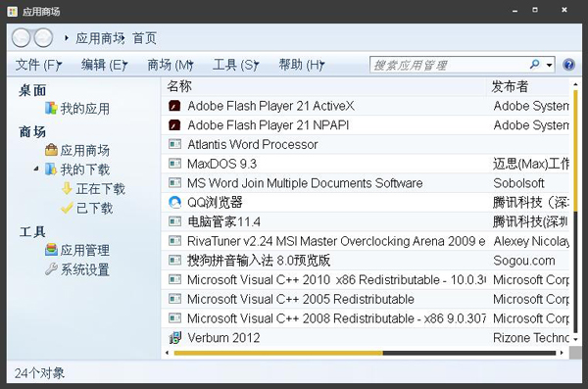Open the 文件 (F) menu
Screen dimensions: 588x389
point(38,65)
